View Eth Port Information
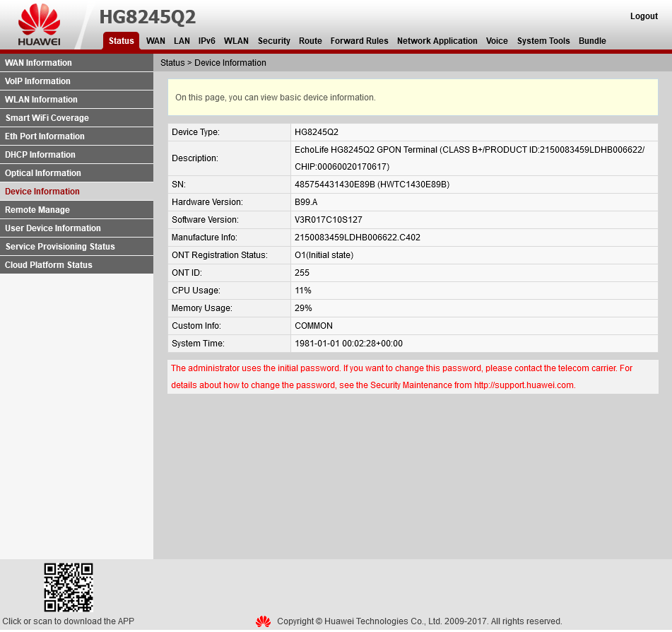The width and height of the screenshot is (672, 632). point(77,136)
